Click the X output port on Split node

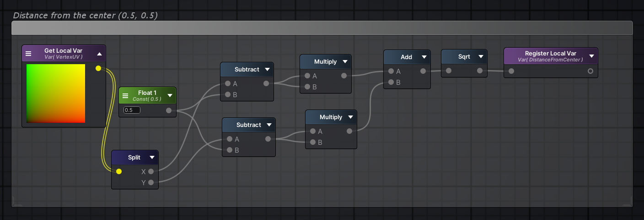pos(151,171)
